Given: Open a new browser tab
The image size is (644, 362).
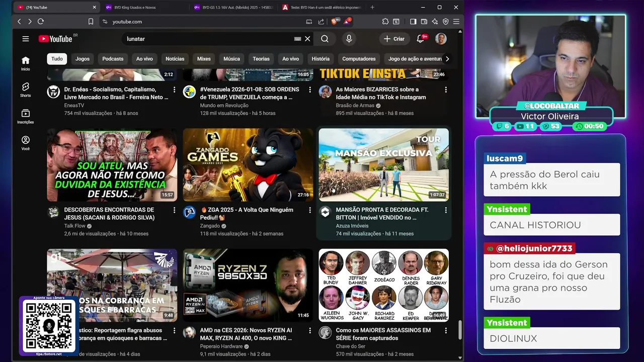Looking at the screenshot, I should [372, 8].
